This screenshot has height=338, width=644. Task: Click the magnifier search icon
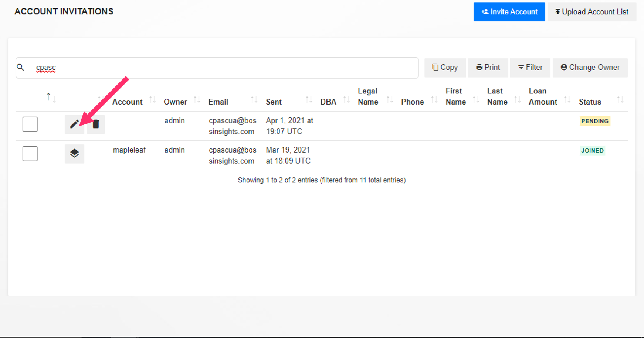pos(21,67)
